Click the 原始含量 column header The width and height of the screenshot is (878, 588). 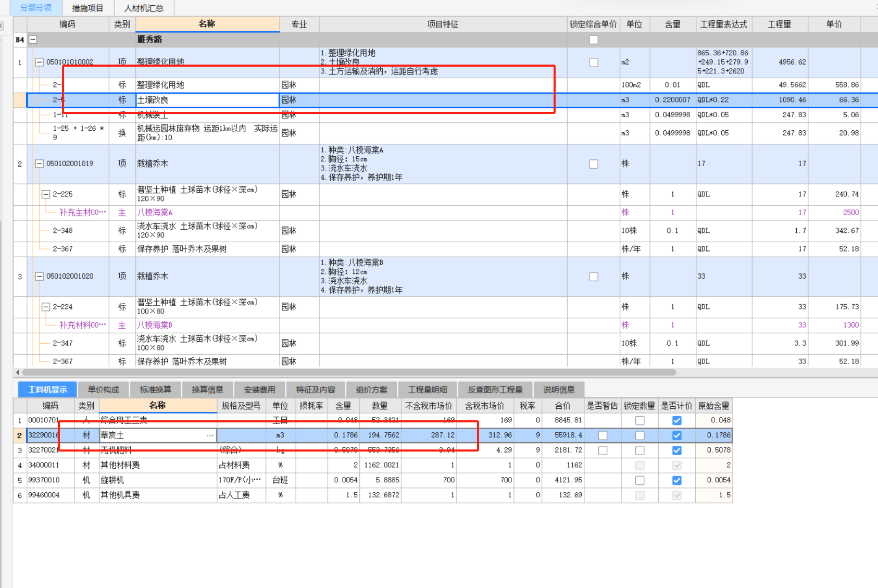[x=714, y=406]
